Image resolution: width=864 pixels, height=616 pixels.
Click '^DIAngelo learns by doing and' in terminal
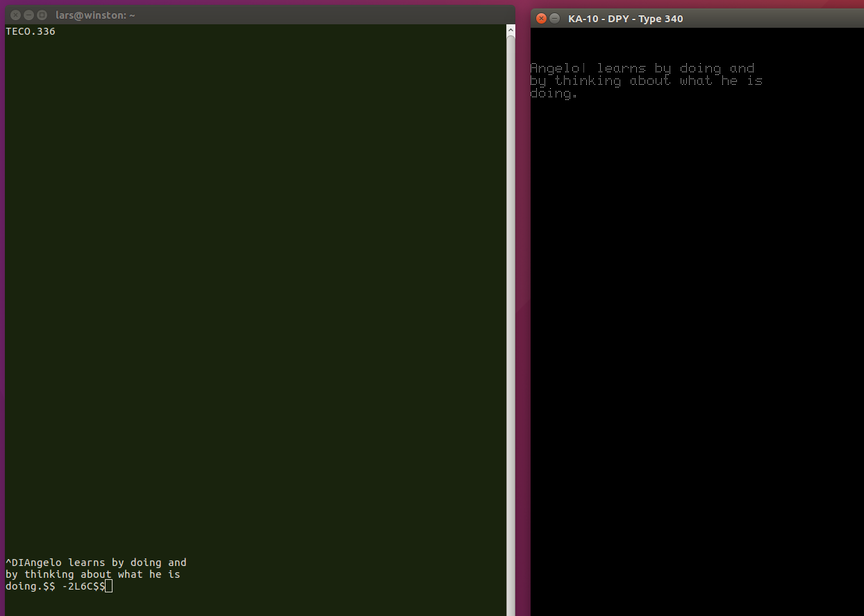click(96, 563)
